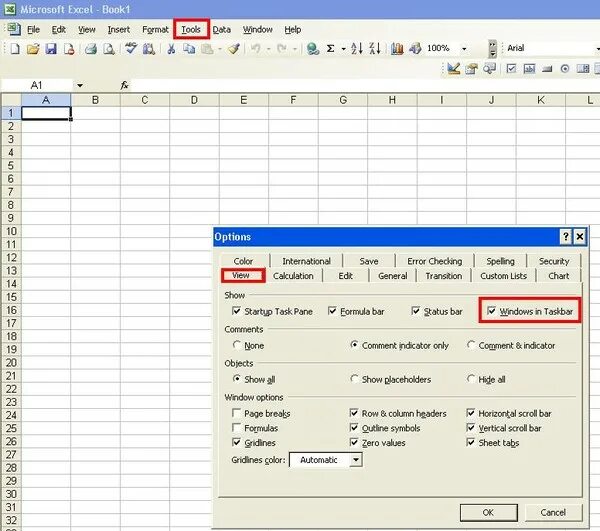Open the Gridlines color dropdown

click(x=356, y=459)
